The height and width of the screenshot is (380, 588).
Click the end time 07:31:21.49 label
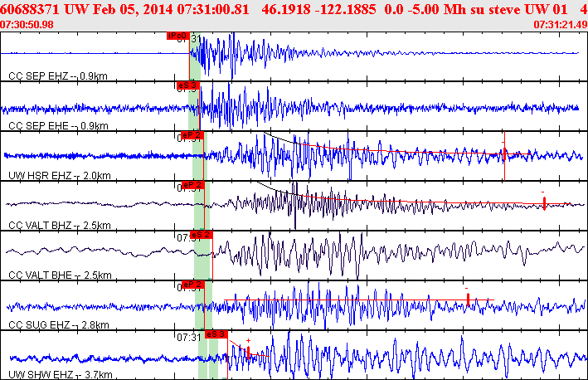[560, 24]
